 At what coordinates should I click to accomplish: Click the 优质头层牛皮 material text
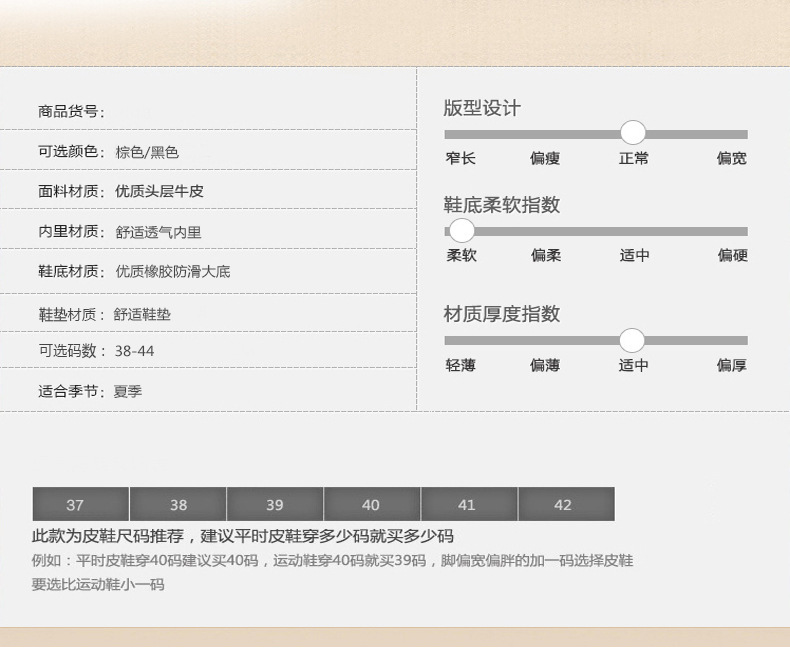coord(159,191)
